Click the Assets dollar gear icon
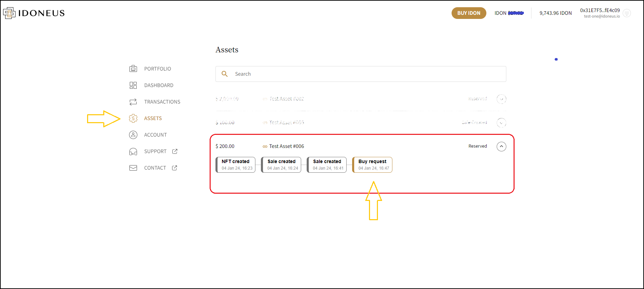Viewport: 644px width, 289px height. pos(133,118)
